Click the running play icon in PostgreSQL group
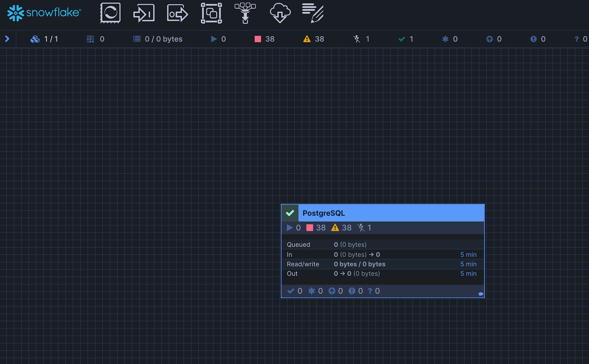Image resolution: width=589 pixels, height=364 pixels. (289, 227)
